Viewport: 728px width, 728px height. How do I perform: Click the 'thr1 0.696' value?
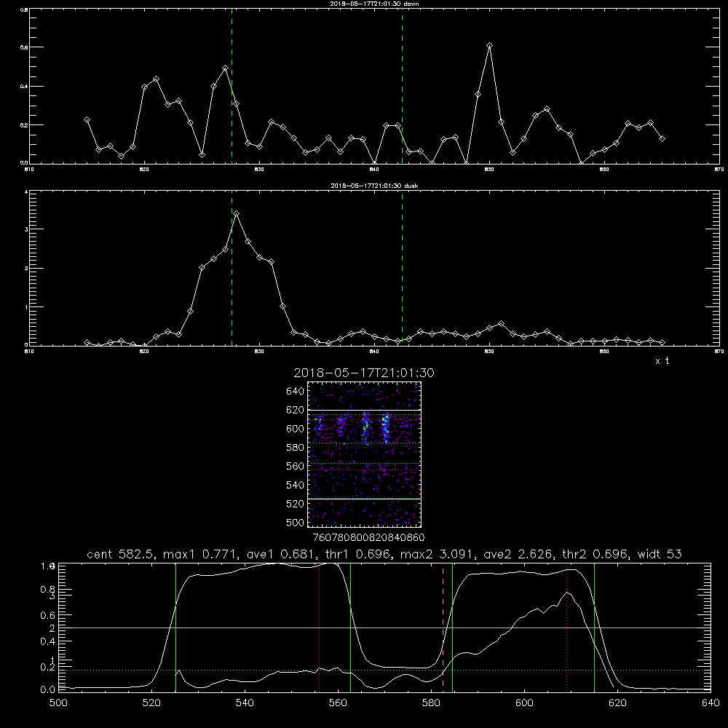click(360, 554)
